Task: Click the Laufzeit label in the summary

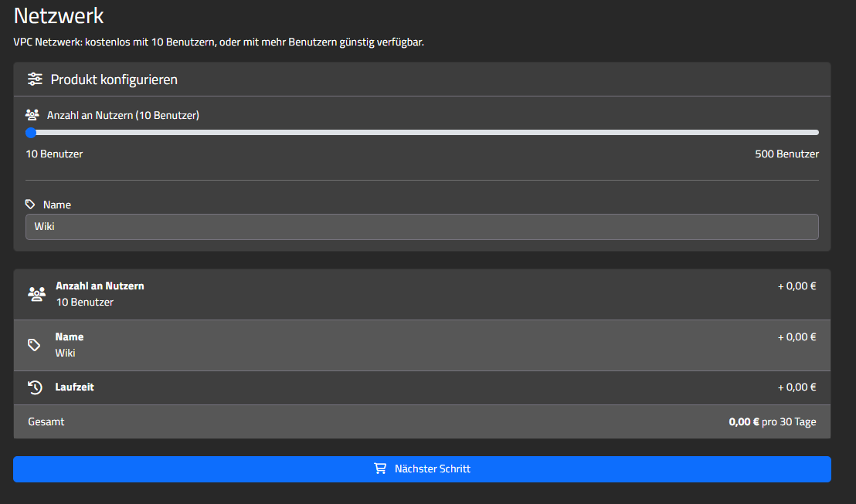Action: [75, 387]
